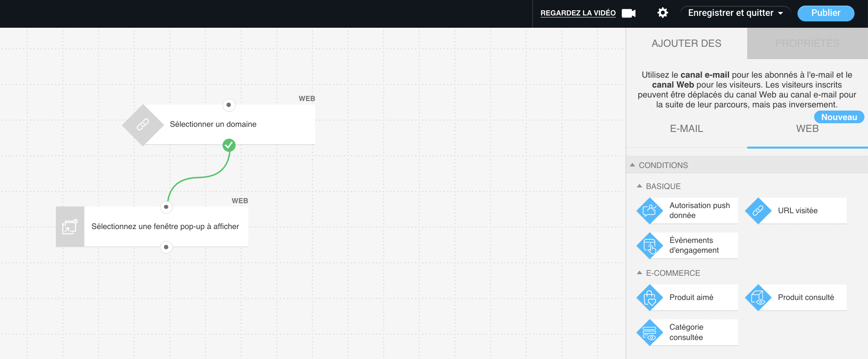Collapse the CONDITIONS section

pyautogui.click(x=633, y=165)
